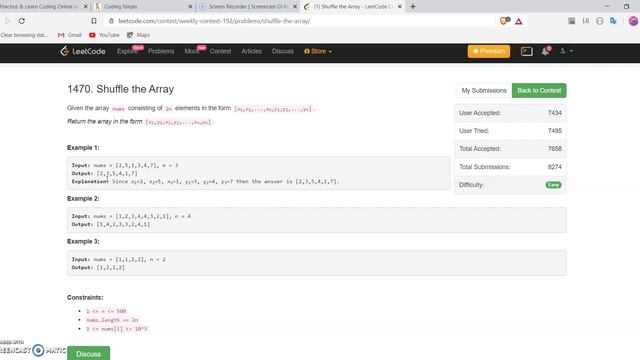Screen dimensions: 640x360
Task: Click the Example 3 output [1,2,1,2]
Action: tap(111, 268)
